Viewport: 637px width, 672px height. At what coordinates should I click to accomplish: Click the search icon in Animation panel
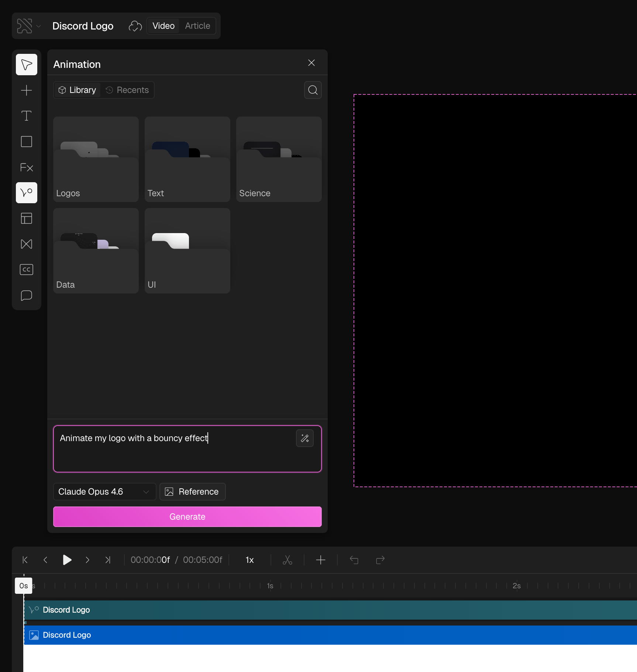click(x=313, y=90)
